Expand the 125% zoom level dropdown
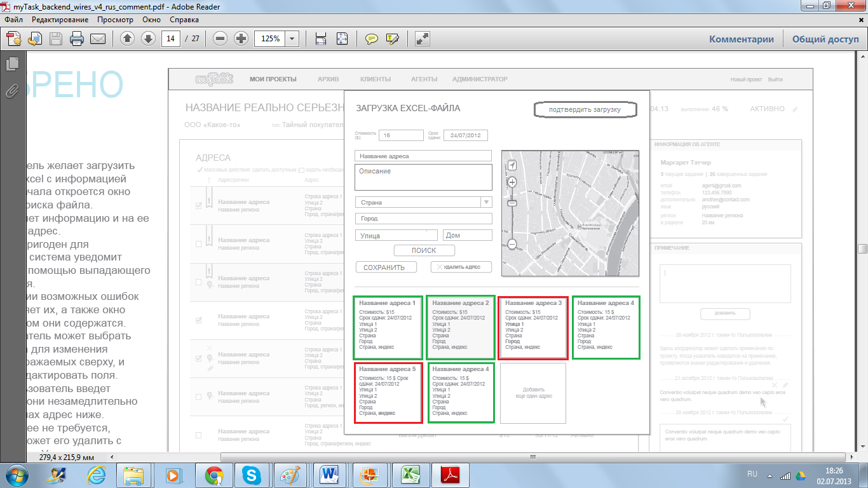This screenshot has width=868, height=488. pyautogui.click(x=292, y=39)
